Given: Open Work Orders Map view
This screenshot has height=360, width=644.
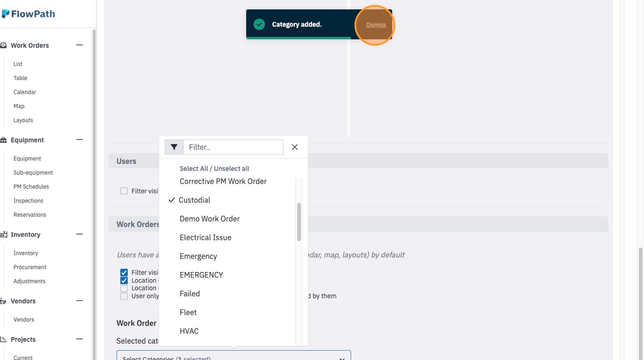Looking at the screenshot, I should point(19,106).
